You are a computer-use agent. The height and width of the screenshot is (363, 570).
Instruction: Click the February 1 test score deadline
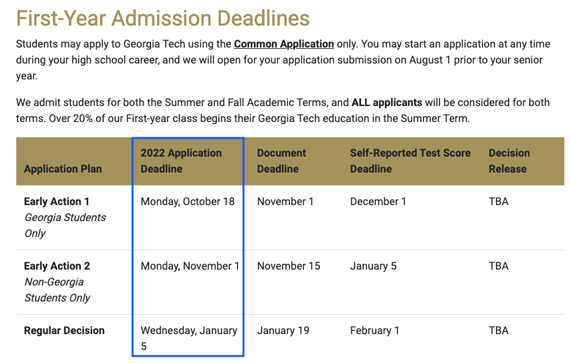pyautogui.click(x=374, y=330)
